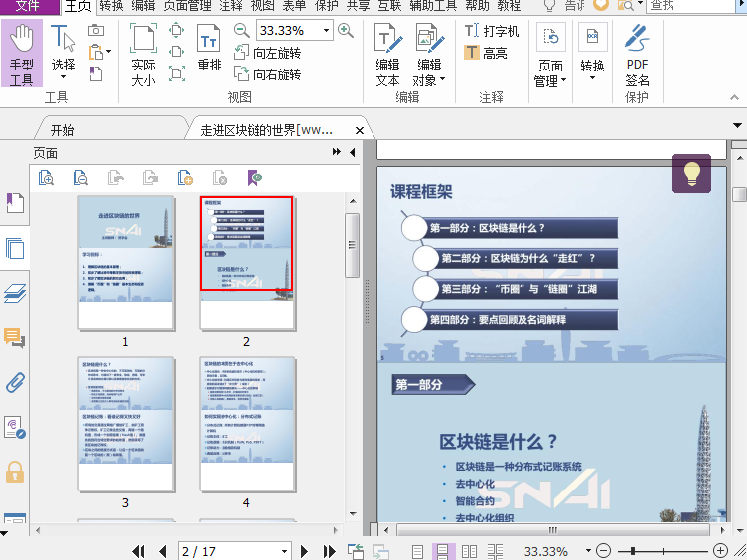Open the 注释 (Comment) ribbon tab

pos(230,6)
